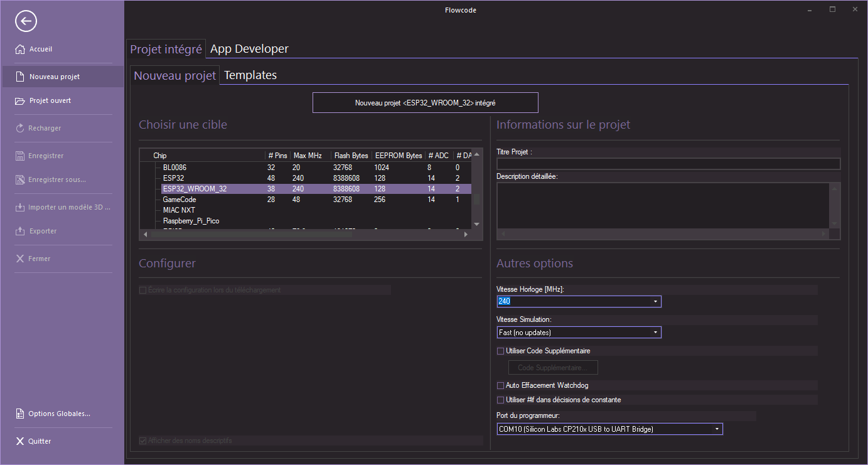Sort by the Max MHz column header
This screenshot has height=465, width=868.
(x=311, y=156)
